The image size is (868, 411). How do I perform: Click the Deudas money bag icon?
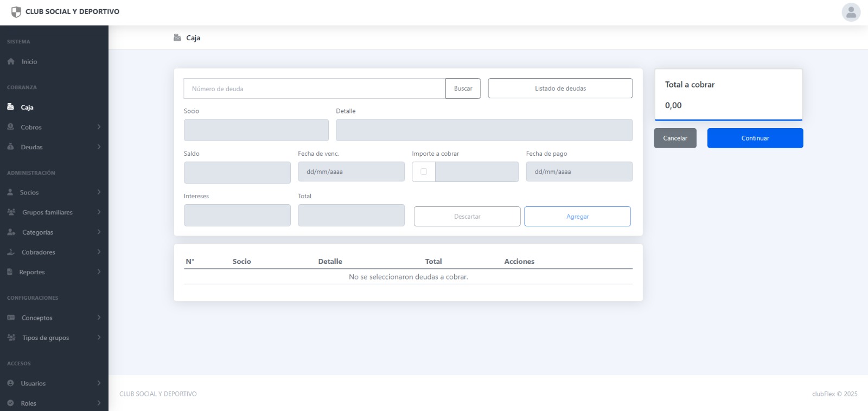pos(10,147)
